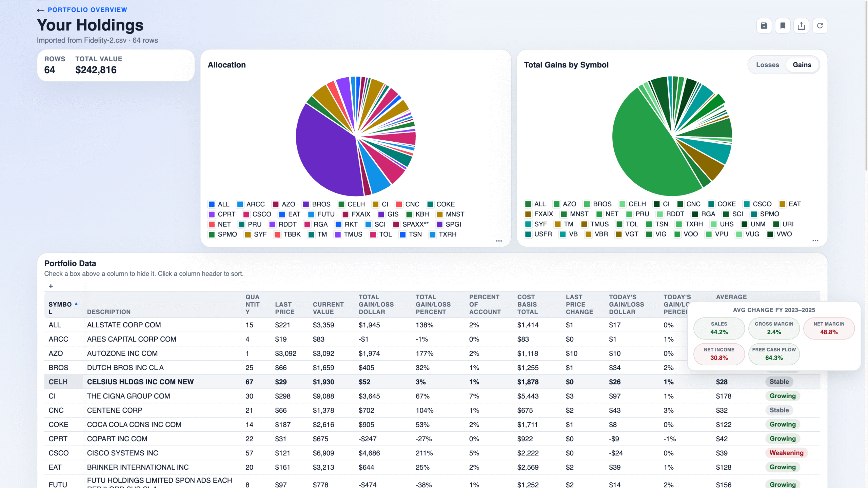Click the Net Income 30.8% chip
Screen dimensions: 868x488
click(719, 354)
